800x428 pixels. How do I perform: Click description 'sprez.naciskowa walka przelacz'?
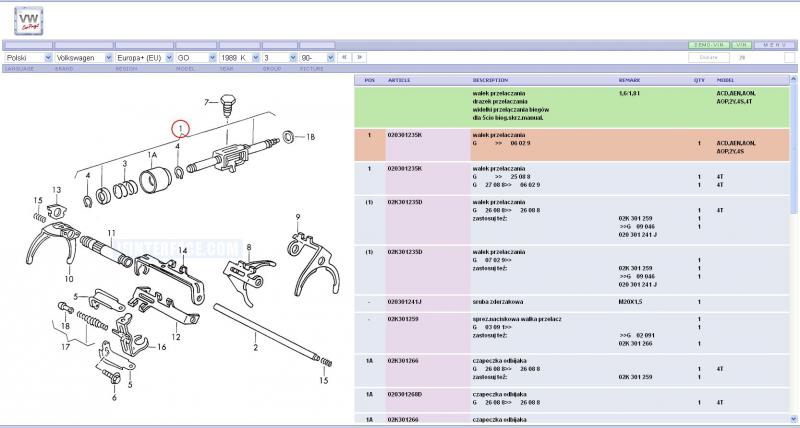click(x=517, y=319)
